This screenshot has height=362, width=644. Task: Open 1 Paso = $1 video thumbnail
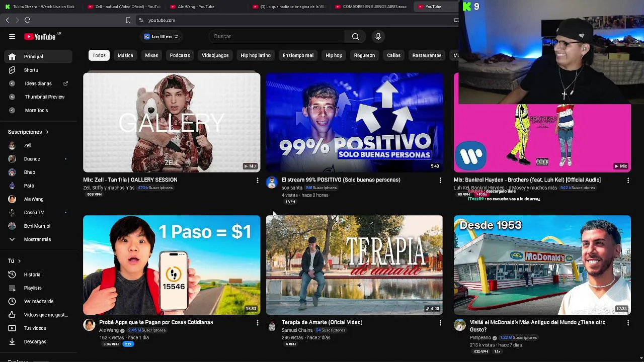(x=172, y=265)
